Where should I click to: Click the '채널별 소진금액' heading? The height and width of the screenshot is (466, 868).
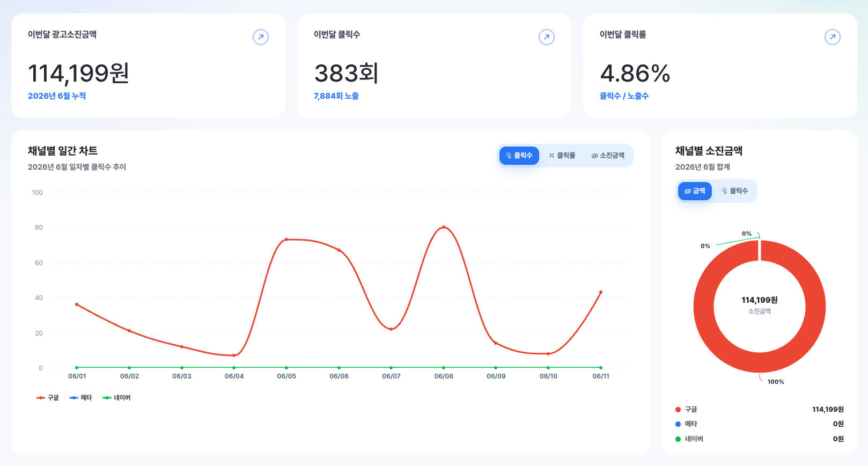tap(709, 151)
